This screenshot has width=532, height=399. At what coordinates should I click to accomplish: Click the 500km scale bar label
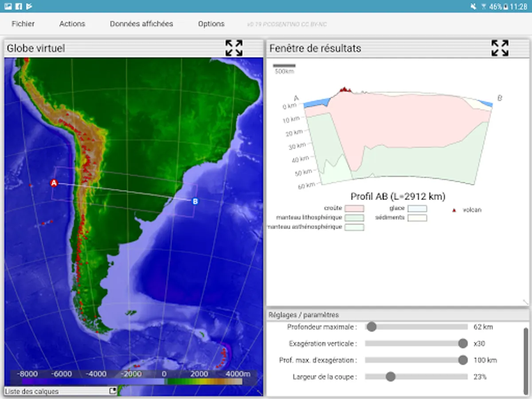tap(284, 71)
